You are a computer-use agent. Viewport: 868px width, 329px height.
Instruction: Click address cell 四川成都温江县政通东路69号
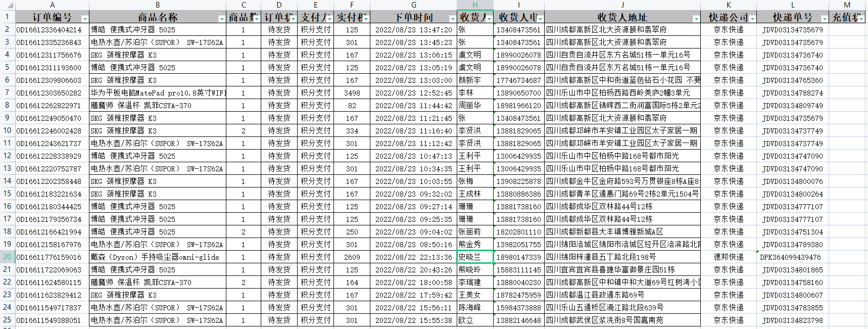point(622,295)
